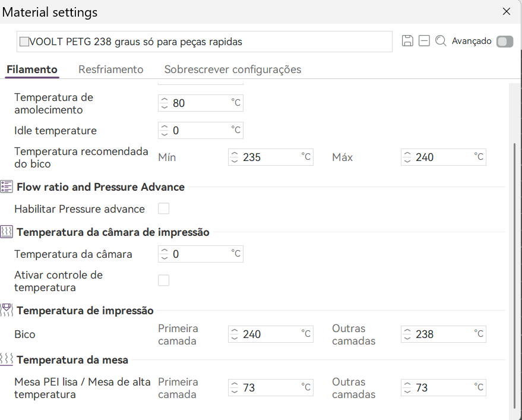Image resolution: width=522 pixels, height=420 pixels.
Task: Click the Temperatura da câmara de impressão heading
Action: tap(113, 232)
